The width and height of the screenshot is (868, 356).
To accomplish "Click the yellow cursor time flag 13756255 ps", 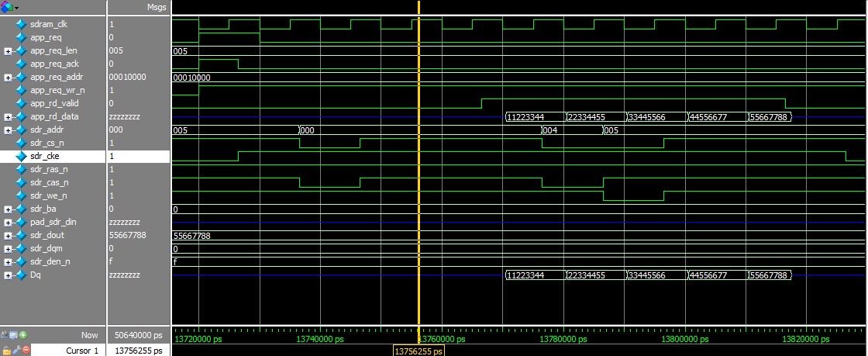I will click(418, 351).
